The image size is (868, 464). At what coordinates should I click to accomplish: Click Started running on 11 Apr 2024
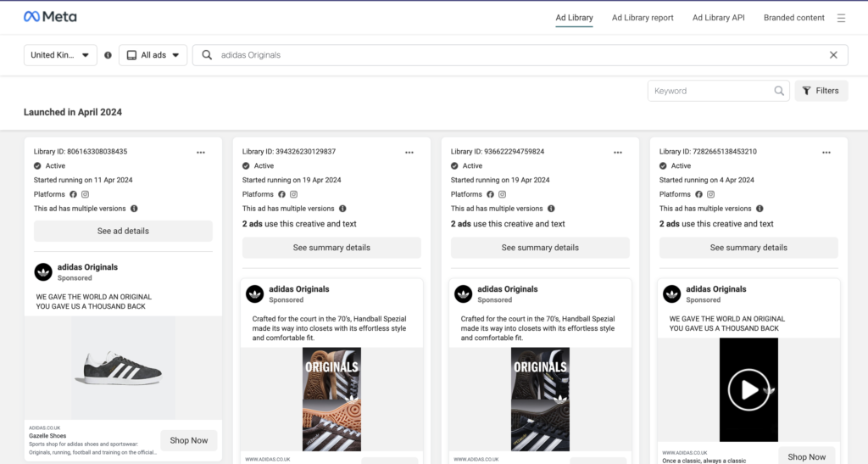coord(83,180)
